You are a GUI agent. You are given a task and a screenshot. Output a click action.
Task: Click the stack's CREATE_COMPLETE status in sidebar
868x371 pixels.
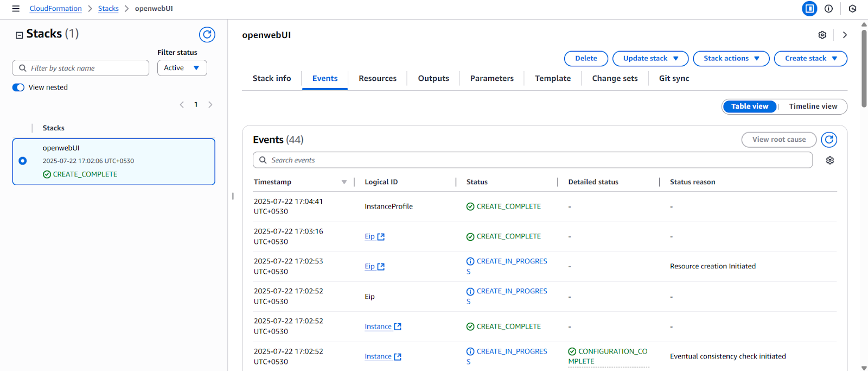(x=80, y=174)
